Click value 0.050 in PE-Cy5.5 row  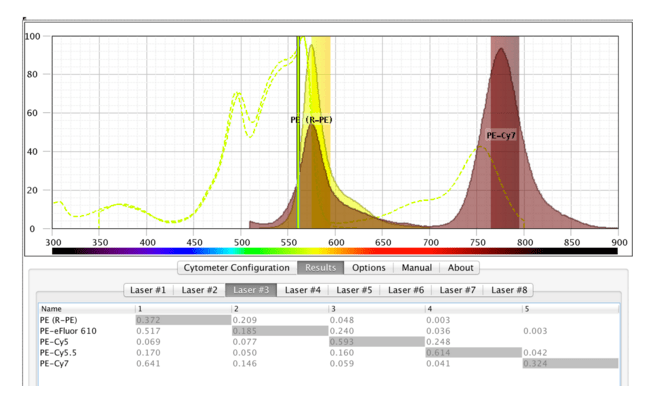tap(245, 353)
